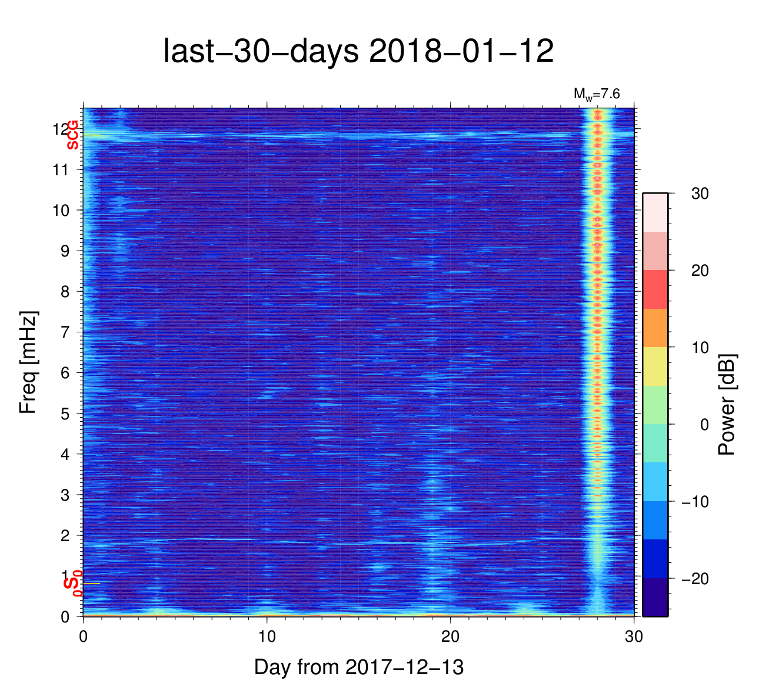Click the Freq [mHz] axis label
This screenshot has width=759, height=700.
pos(28,362)
